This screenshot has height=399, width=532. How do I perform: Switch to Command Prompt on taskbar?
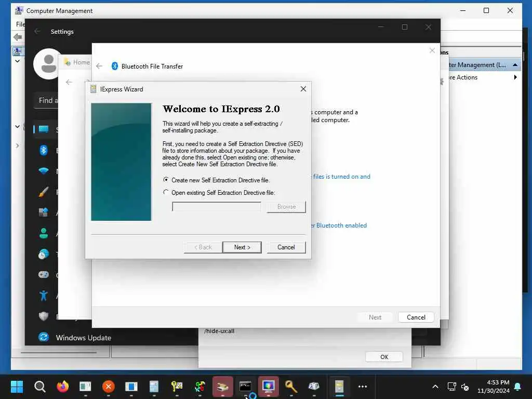[245, 387]
